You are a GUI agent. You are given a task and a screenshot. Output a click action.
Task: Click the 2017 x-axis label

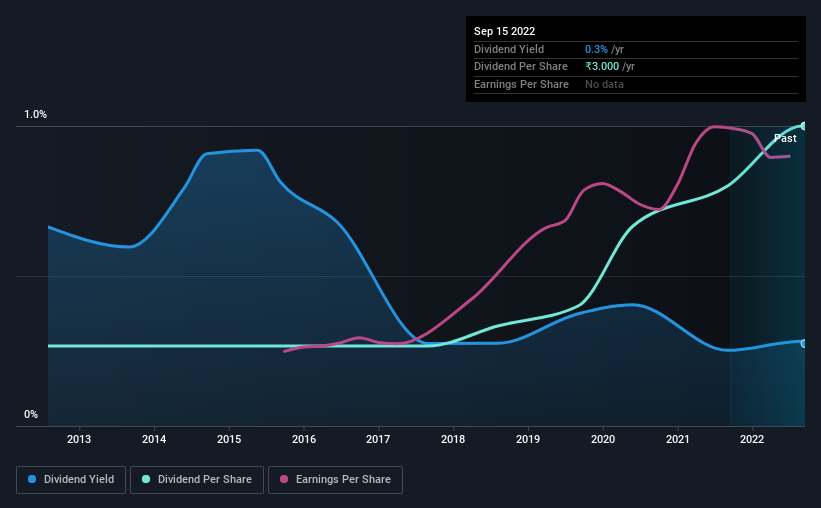pyautogui.click(x=378, y=439)
